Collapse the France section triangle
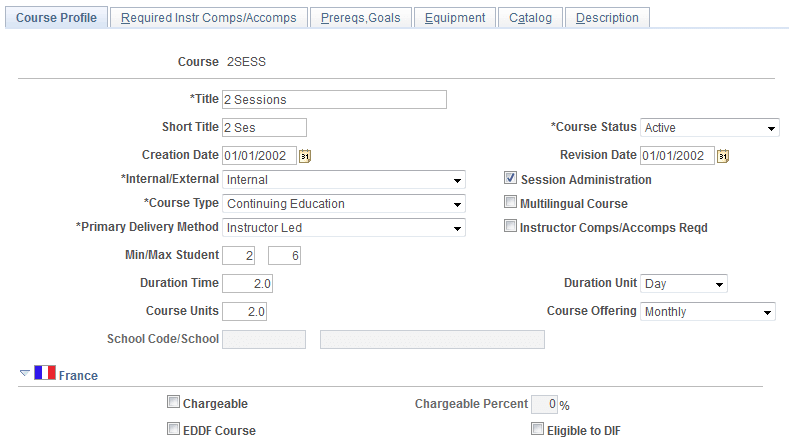 (x=25, y=373)
